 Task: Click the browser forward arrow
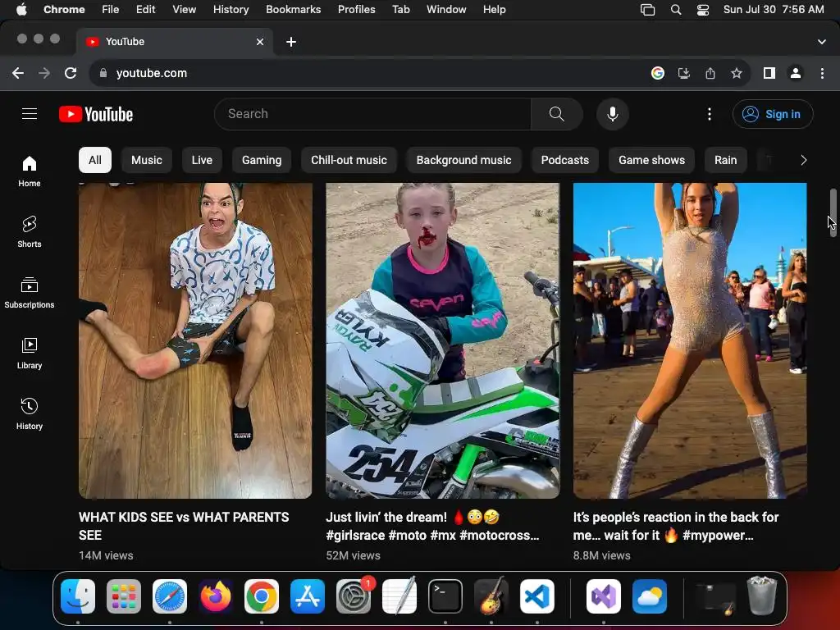(x=44, y=73)
